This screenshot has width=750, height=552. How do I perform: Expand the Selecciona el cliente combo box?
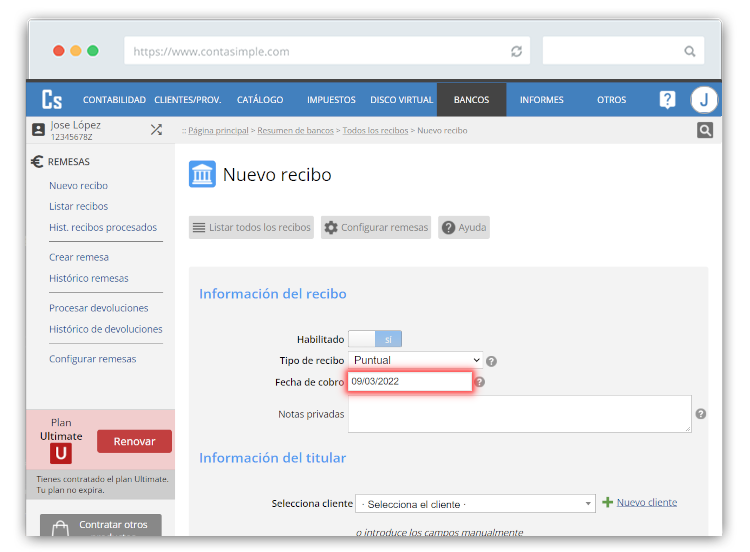pos(475,504)
